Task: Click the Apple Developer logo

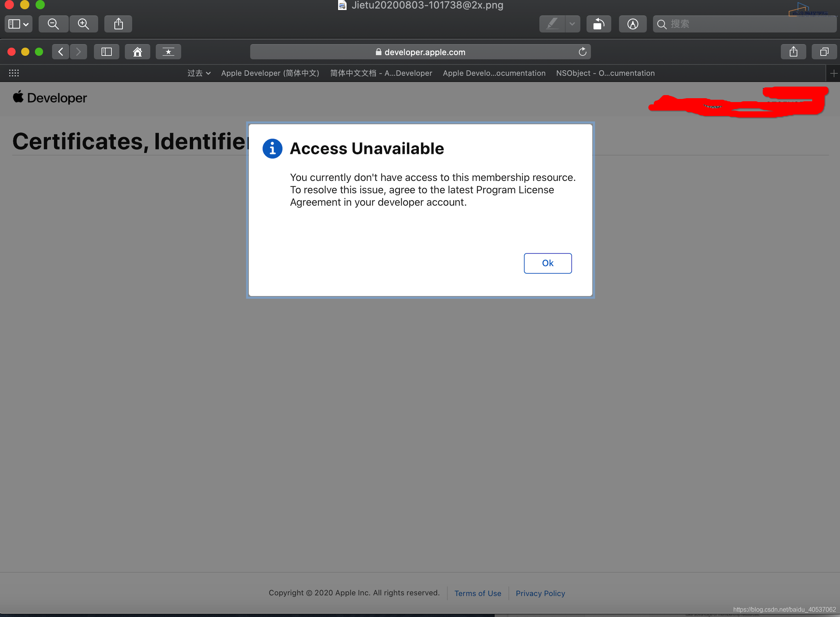Action: (x=50, y=98)
